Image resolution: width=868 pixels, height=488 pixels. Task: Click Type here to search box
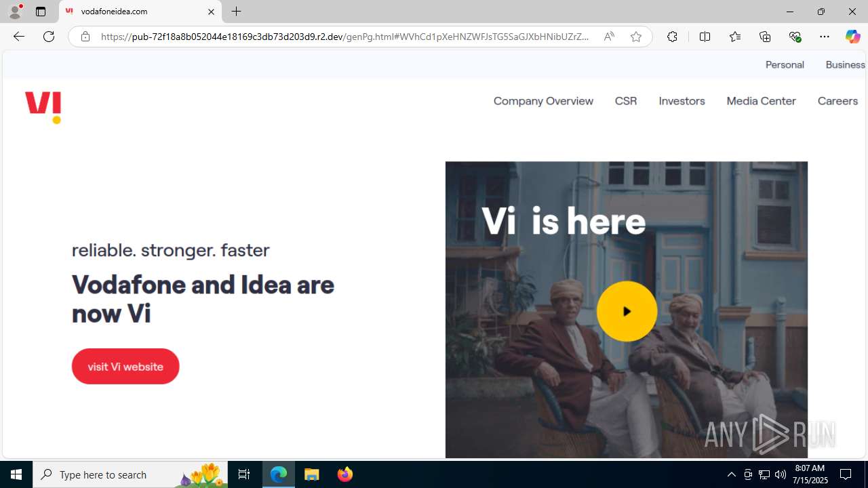pyautogui.click(x=130, y=474)
